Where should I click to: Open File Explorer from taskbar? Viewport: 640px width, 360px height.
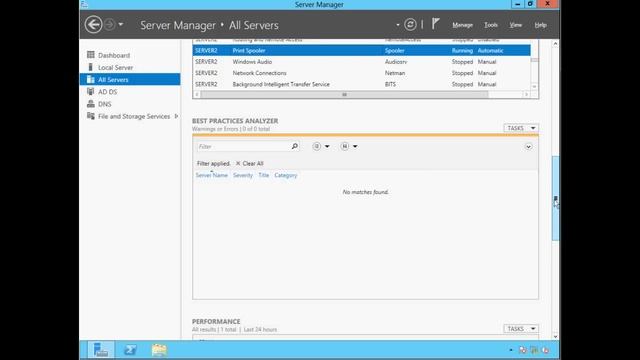click(x=159, y=350)
